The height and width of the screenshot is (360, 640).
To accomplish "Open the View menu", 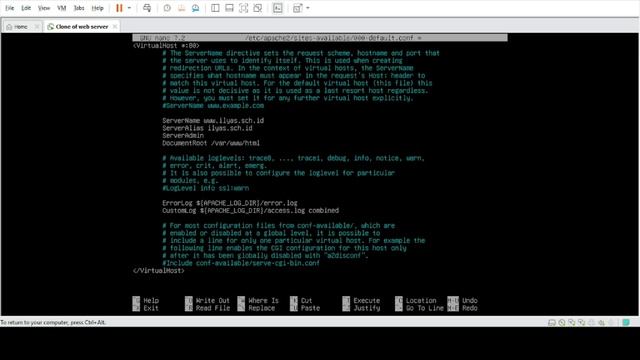I will 44,8.
